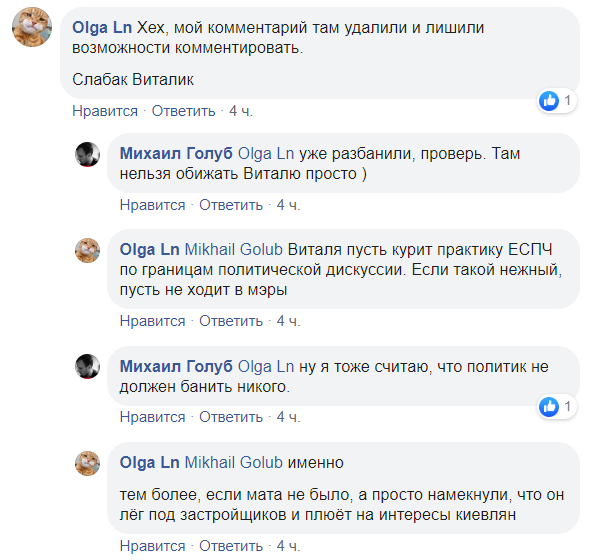Like Olga's top comment via Нравится
This screenshot has height=560, width=616.
coord(105,110)
